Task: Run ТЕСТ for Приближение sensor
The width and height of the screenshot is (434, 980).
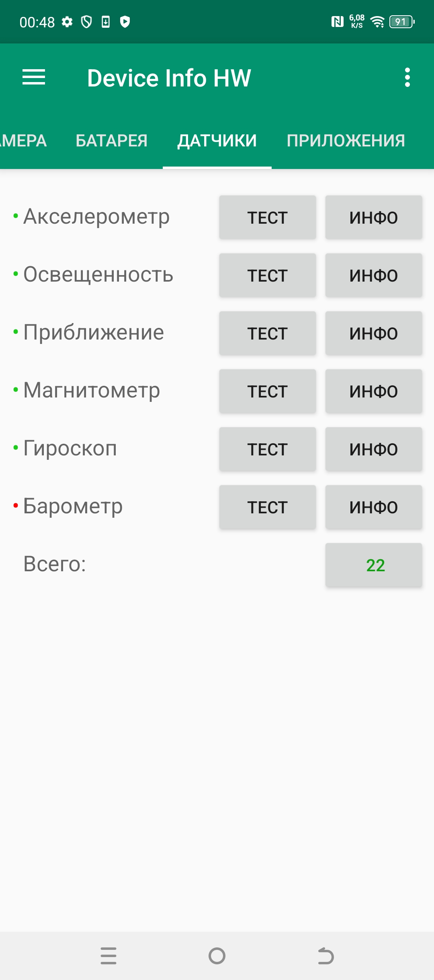Action: [x=268, y=334]
